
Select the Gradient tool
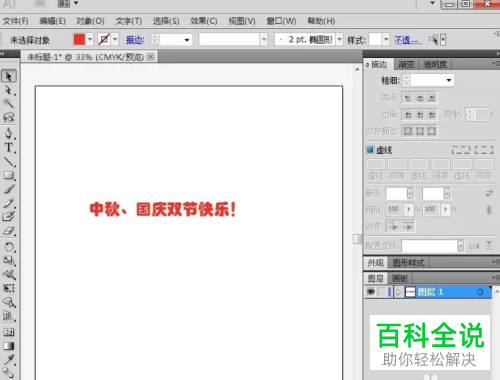point(9,346)
